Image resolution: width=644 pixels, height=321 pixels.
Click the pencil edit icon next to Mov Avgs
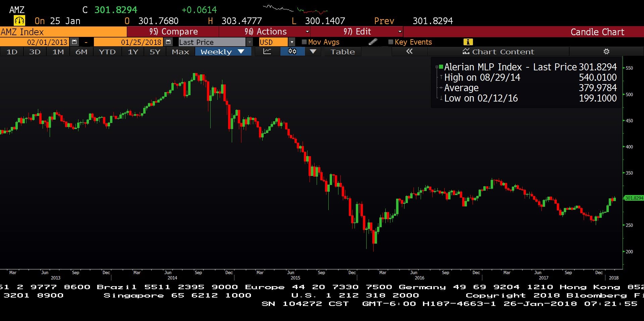[x=373, y=42]
